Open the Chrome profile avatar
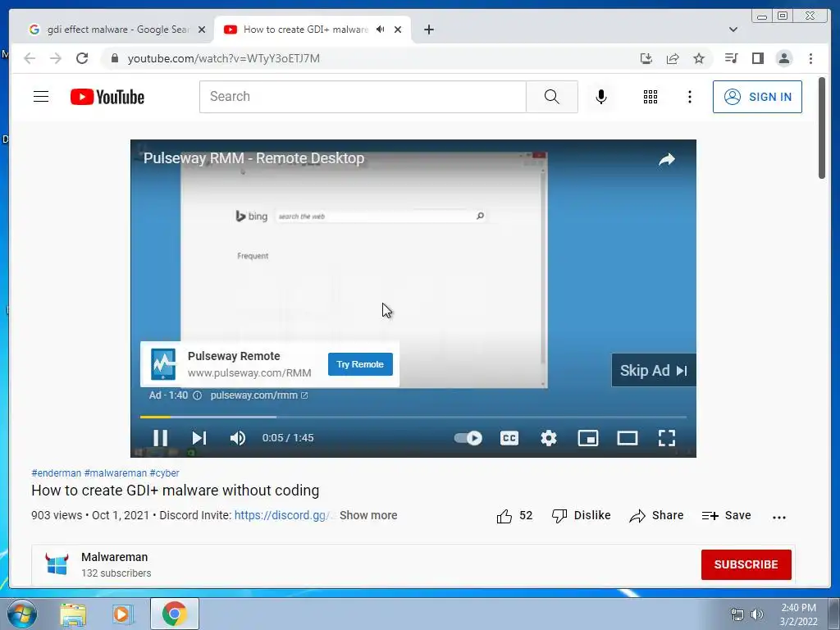The width and height of the screenshot is (840, 630). [x=783, y=58]
